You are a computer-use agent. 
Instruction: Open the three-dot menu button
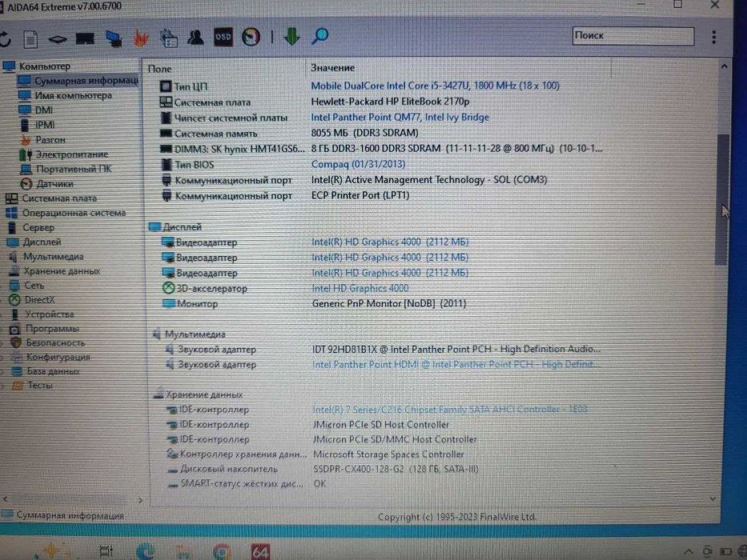pos(713,37)
